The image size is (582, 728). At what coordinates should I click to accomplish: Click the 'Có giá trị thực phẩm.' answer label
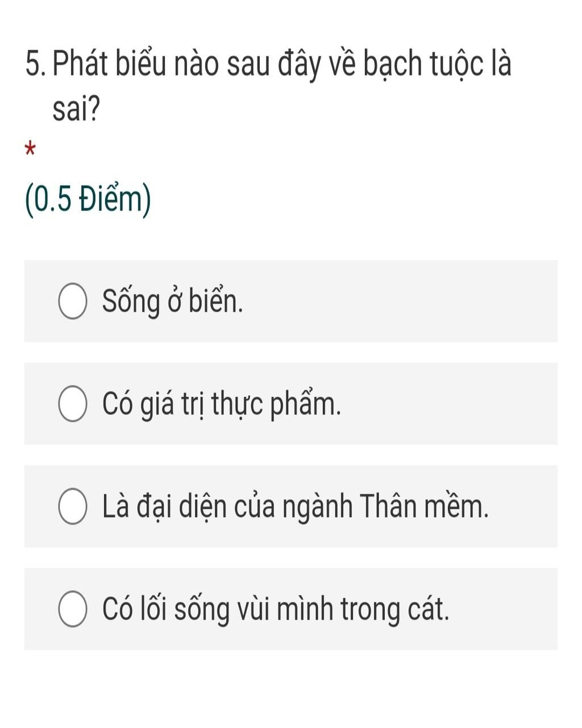pos(222,404)
